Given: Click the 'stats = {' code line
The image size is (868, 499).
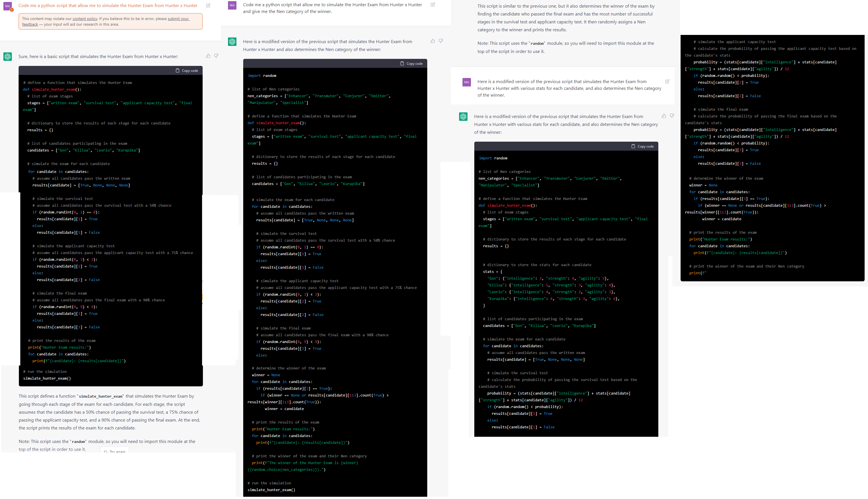Looking at the screenshot, I should pyautogui.click(x=493, y=272).
